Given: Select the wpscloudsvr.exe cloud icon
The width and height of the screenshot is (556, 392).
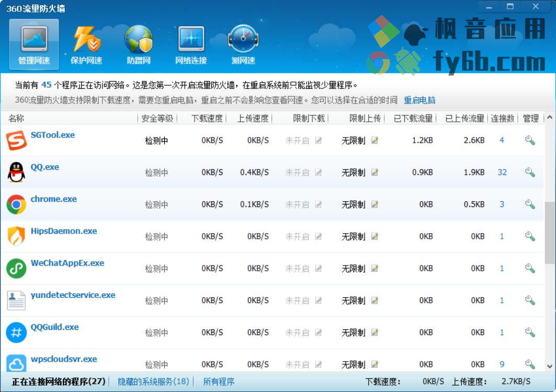Looking at the screenshot, I should (16, 363).
